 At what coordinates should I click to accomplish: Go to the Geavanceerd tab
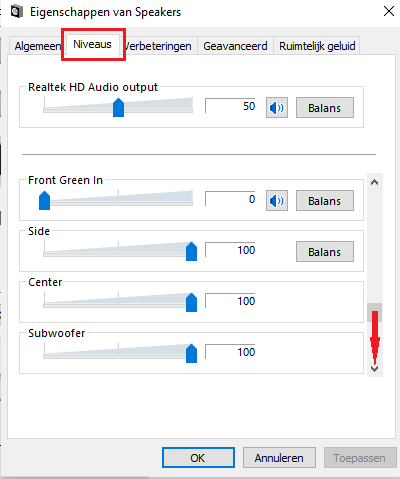(235, 46)
